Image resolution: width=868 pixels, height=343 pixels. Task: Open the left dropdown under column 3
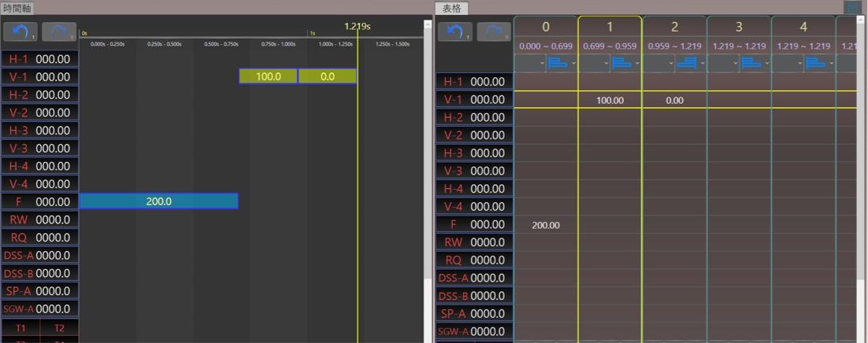pos(724,63)
